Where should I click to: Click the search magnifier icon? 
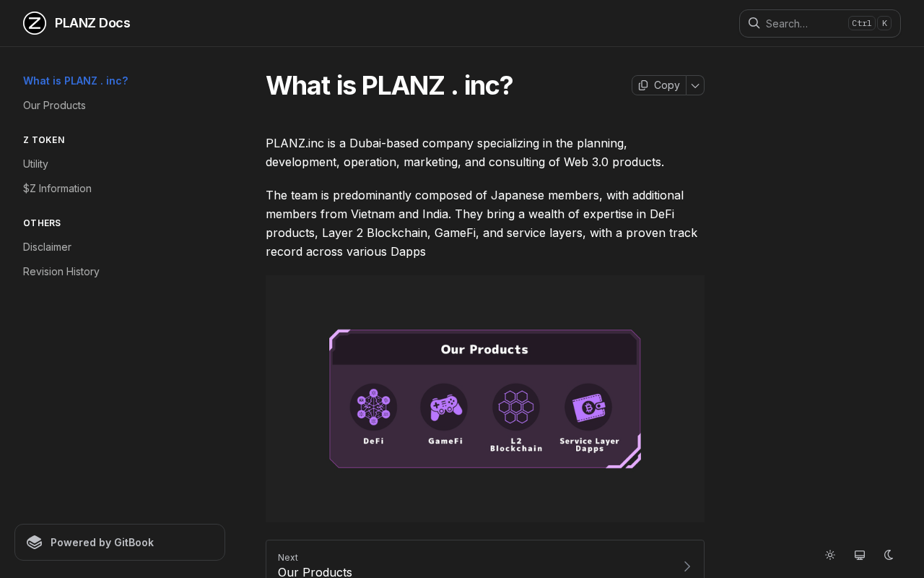(754, 23)
